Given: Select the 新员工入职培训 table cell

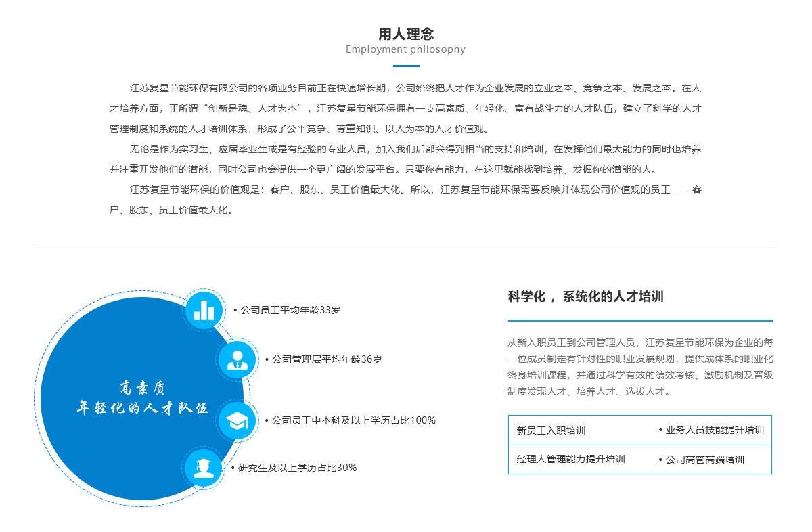Looking at the screenshot, I should pyautogui.click(x=551, y=430).
